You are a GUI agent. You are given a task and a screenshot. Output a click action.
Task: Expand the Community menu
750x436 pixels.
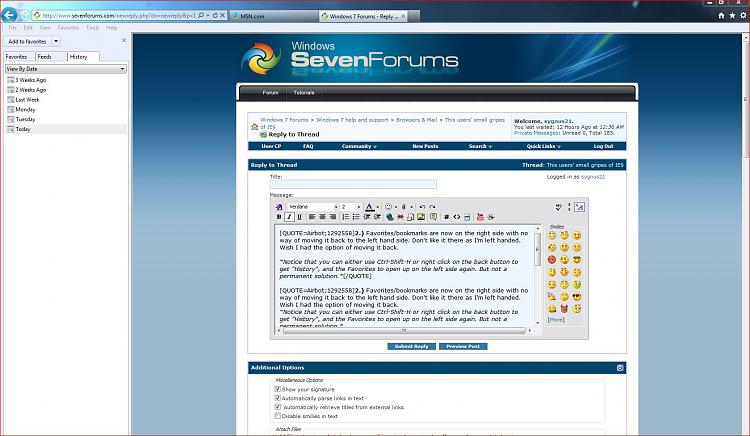[x=359, y=146]
